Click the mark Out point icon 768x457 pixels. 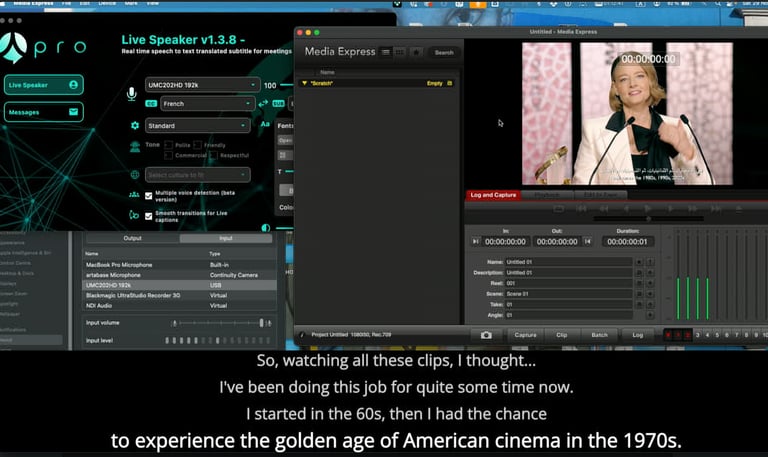pyautogui.click(x=587, y=241)
